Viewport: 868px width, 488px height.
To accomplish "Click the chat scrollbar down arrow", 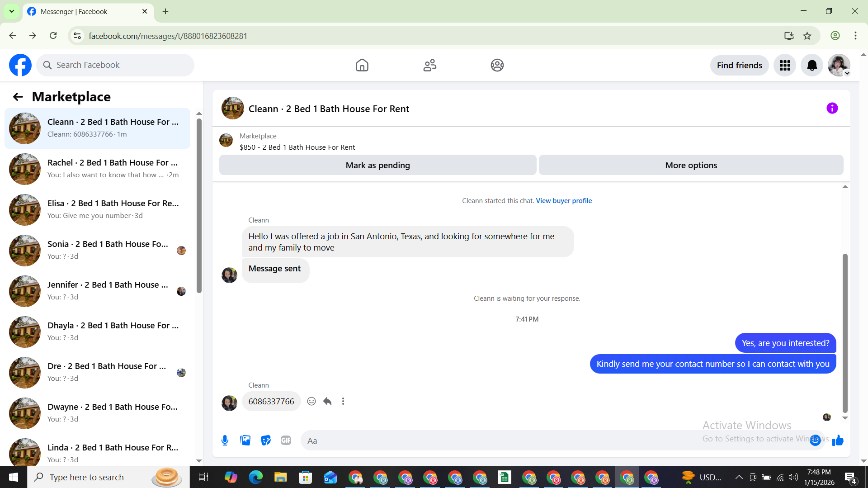I will tap(844, 418).
